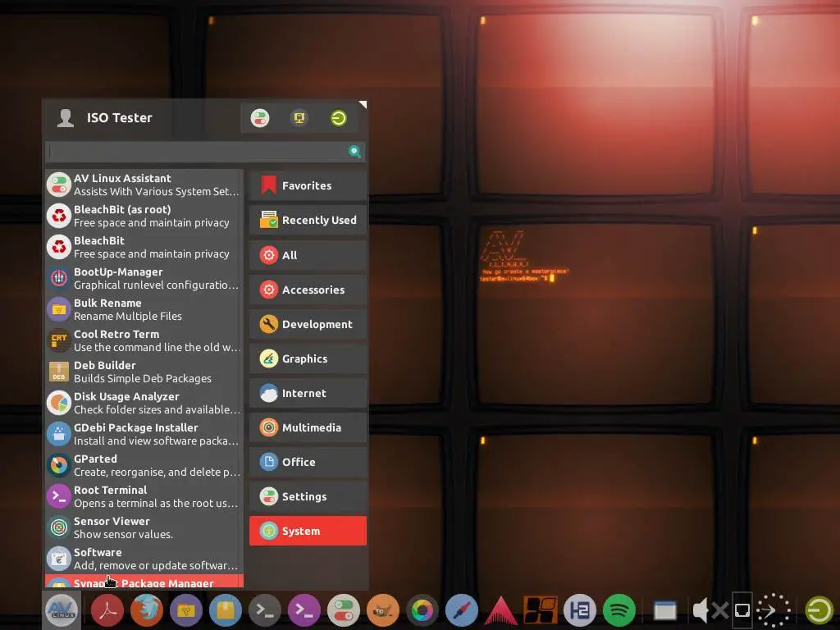This screenshot has height=630, width=840.
Task: Open the Graphics category
Action: [x=308, y=359]
